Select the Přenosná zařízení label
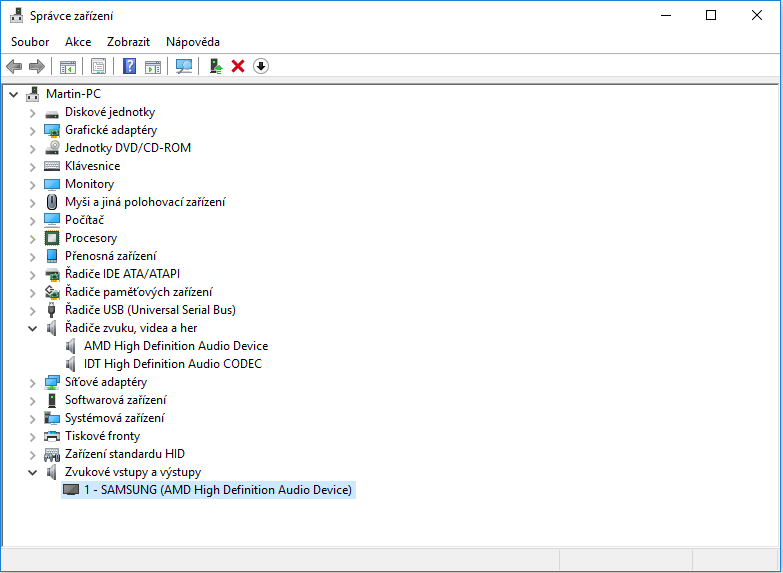 tap(110, 256)
